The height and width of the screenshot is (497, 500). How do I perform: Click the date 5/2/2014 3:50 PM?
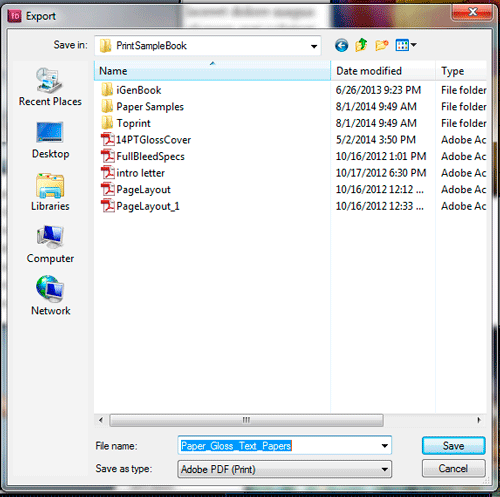click(376, 140)
